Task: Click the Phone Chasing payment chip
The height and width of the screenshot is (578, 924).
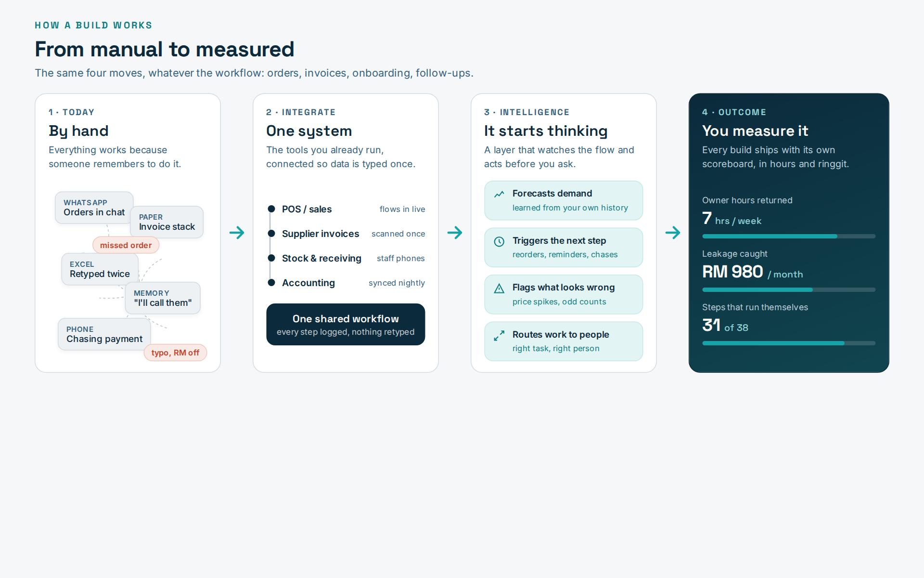Action: click(x=104, y=334)
